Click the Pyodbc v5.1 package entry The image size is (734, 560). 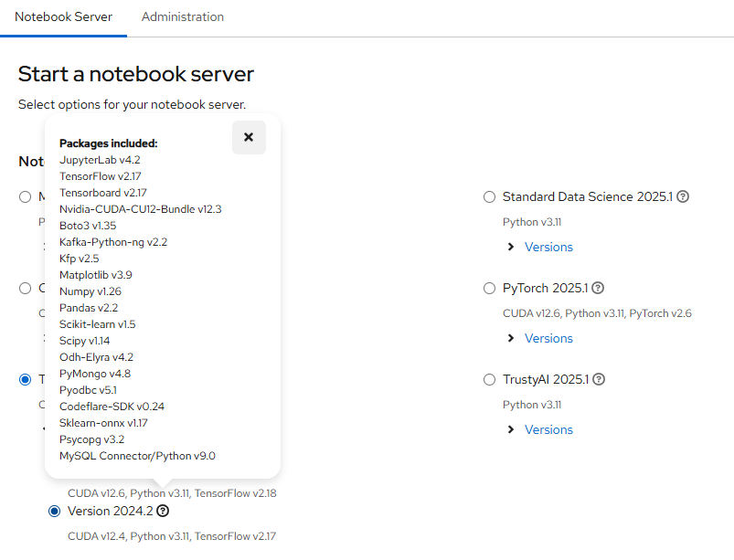[88, 390]
